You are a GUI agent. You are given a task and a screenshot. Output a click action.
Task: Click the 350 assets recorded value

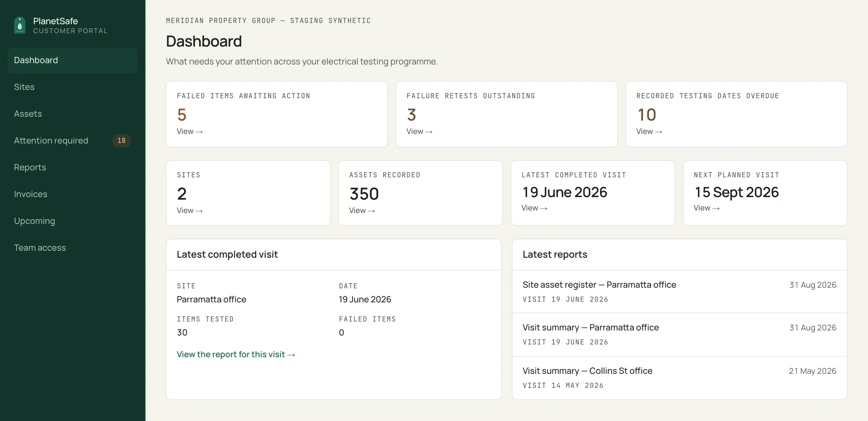[364, 194]
